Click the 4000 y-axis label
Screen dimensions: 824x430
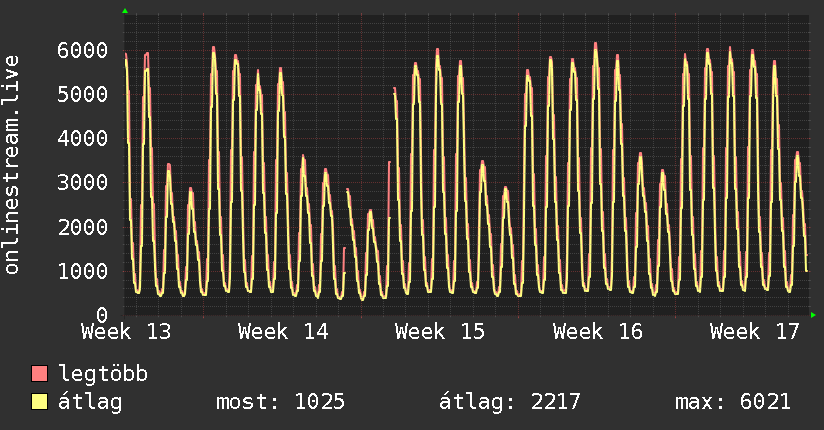83,139
